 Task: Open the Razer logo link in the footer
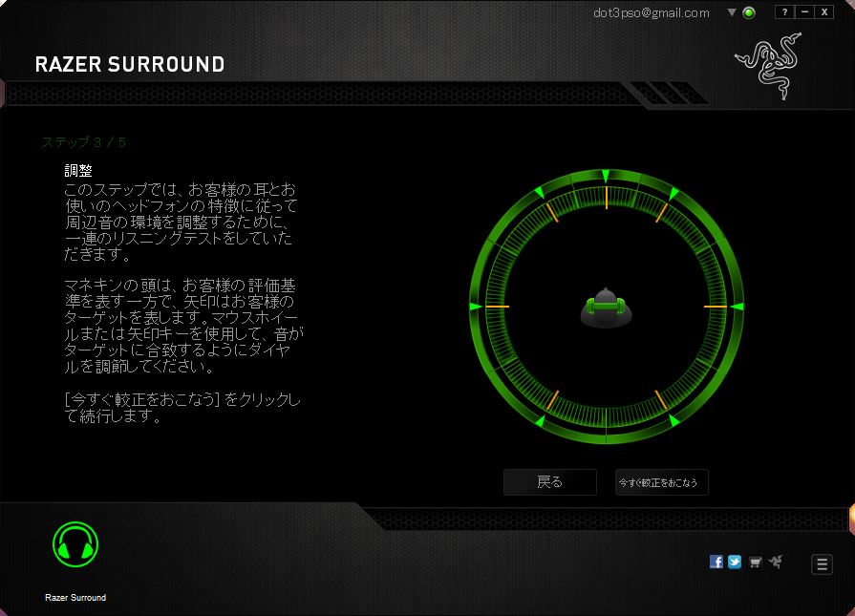coord(776,562)
